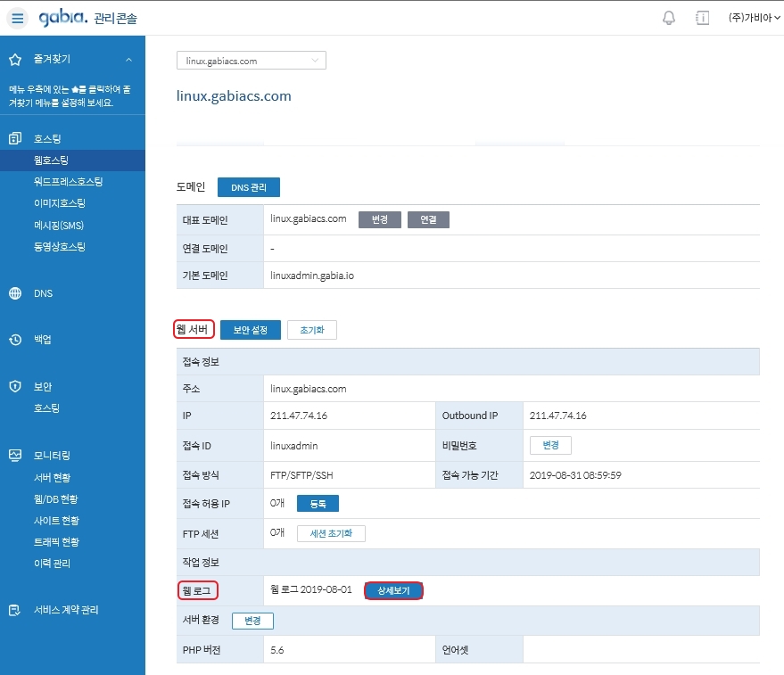Click the favorites star icon
784x675 pixels.
tap(15, 60)
